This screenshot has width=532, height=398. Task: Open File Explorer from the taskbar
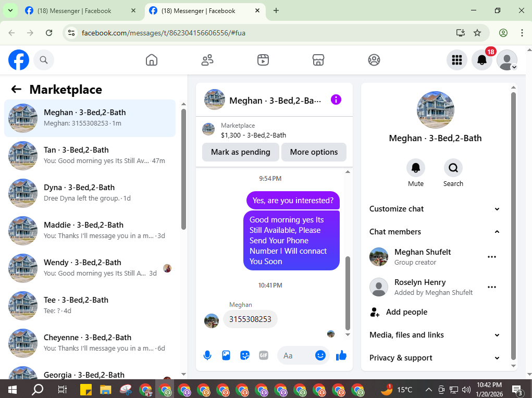[105, 390]
